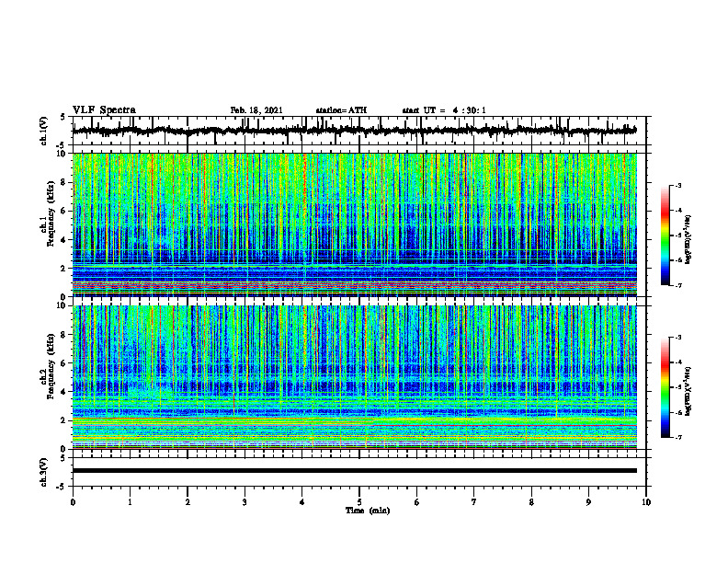Click the ch.1 spectrogram plot

[355, 224]
